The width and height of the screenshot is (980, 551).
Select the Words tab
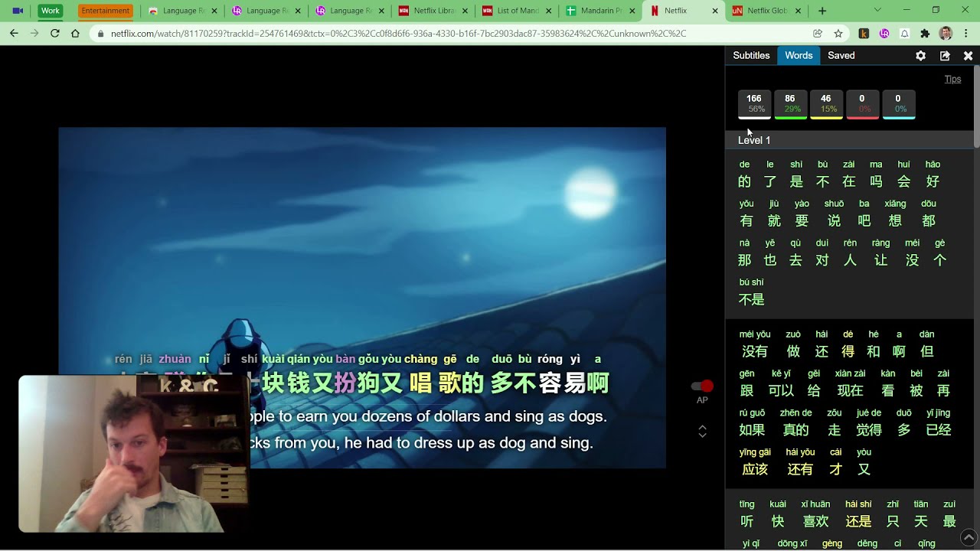[x=799, y=56]
